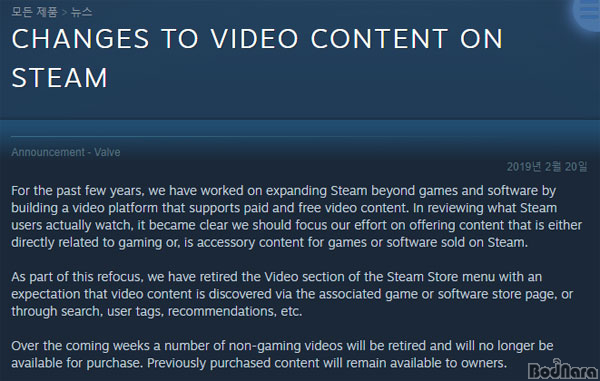
Task: Click the Bodnara watermark logo
Action: click(562, 369)
